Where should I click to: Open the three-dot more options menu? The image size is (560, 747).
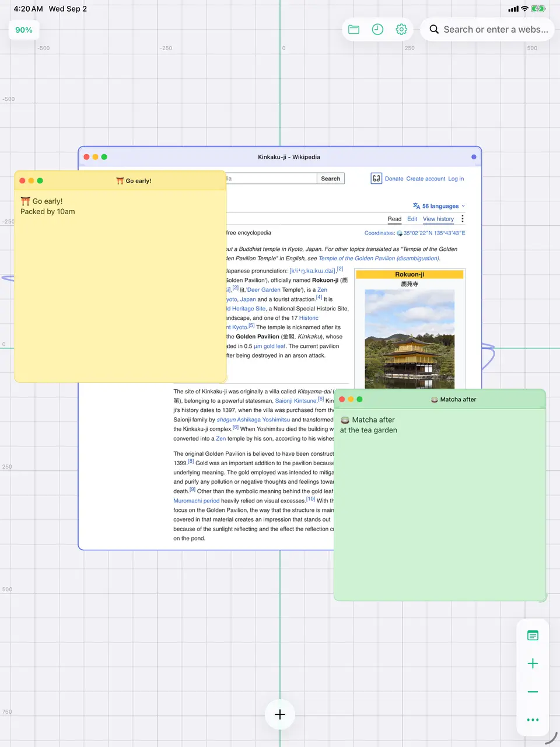pyautogui.click(x=533, y=720)
